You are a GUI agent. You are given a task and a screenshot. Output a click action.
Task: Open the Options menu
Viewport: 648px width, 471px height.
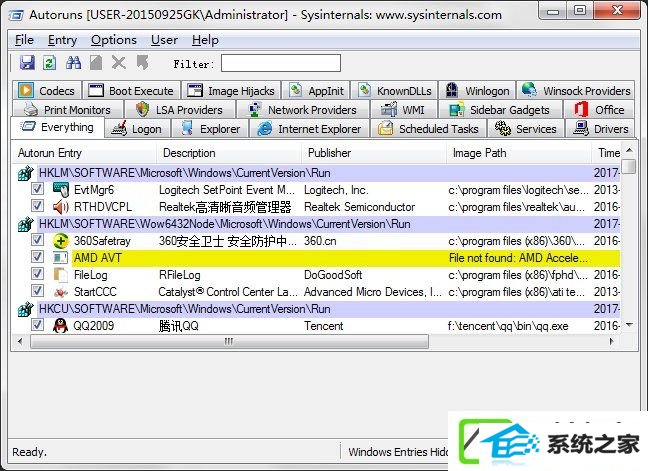pos(114,40)
